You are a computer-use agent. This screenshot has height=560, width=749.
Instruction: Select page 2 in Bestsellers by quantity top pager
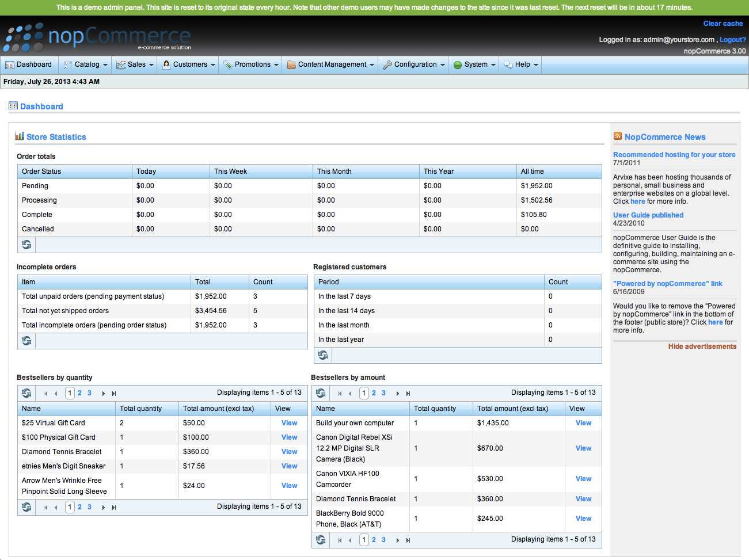(x=79, y=393)
